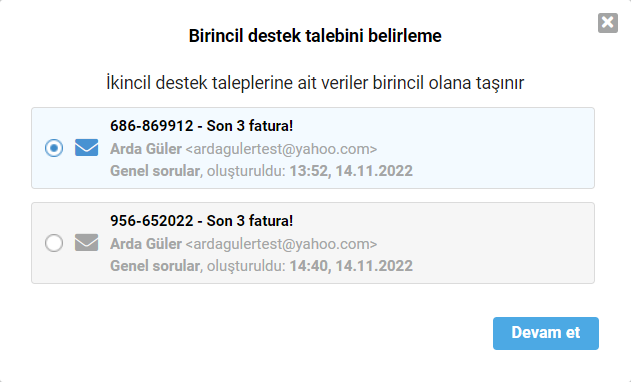
Task: Click oluşturuldu label in the highlighted ticket
Action: [x=246, y=171]
